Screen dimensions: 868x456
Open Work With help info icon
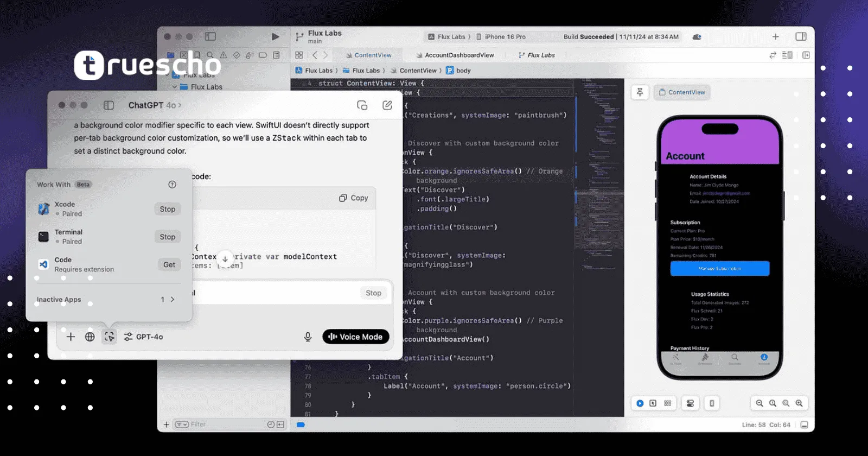[172, 185]
